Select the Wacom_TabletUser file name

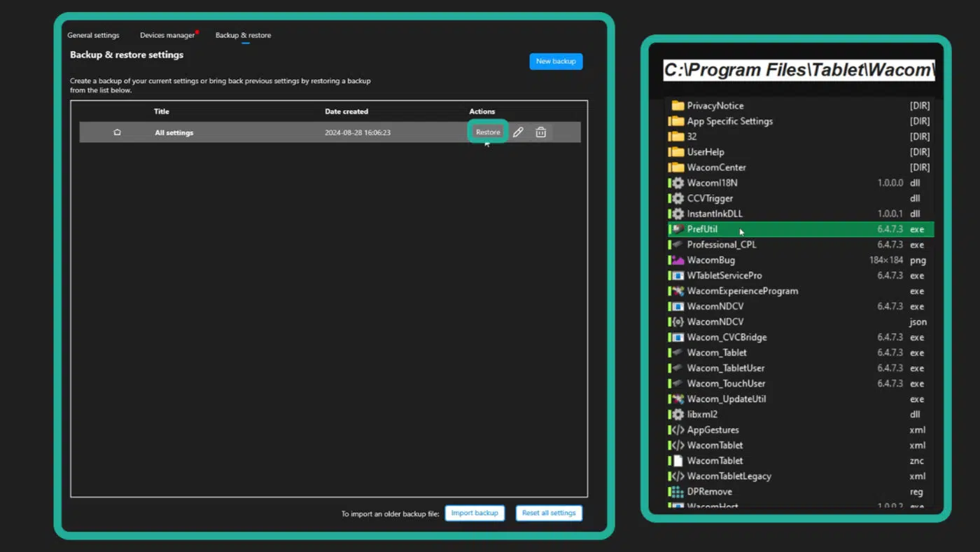[x=726, y=368]
